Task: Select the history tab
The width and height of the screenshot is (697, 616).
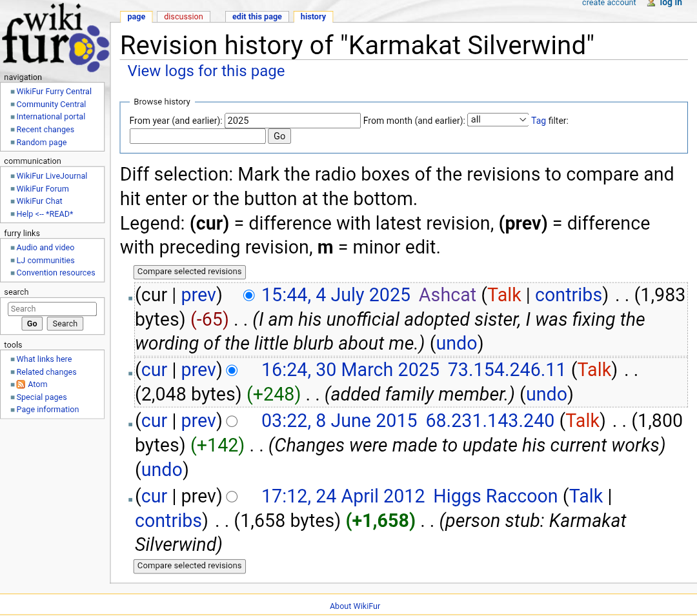Action: 313,17
